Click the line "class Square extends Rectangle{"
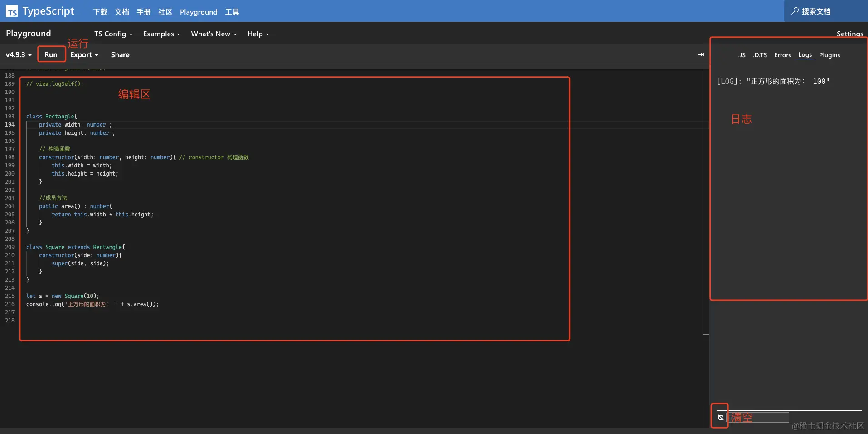Image resolution: width=868 pixels, height=434 pixels. 76,247
